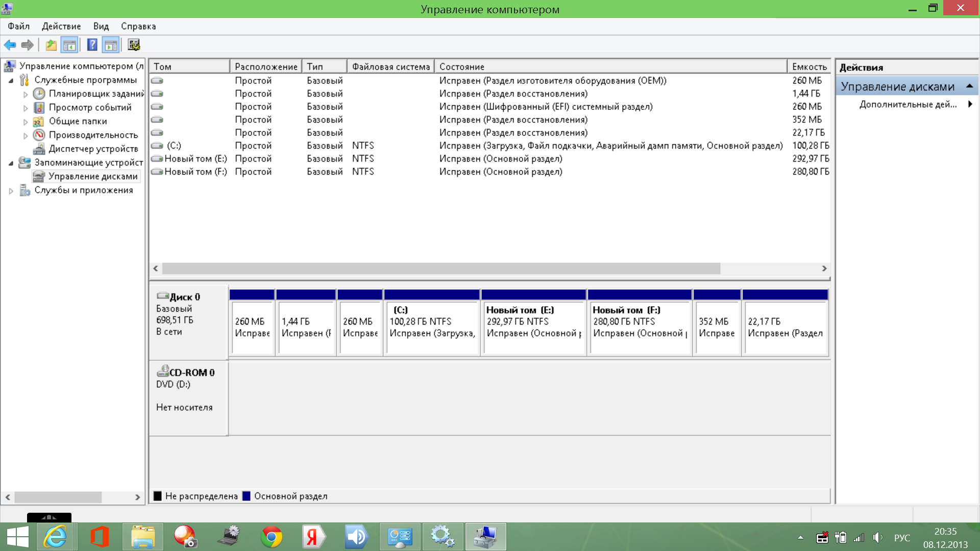Expand Службы и приложения node
Screen dimensions: 980x551
[11, 191]
